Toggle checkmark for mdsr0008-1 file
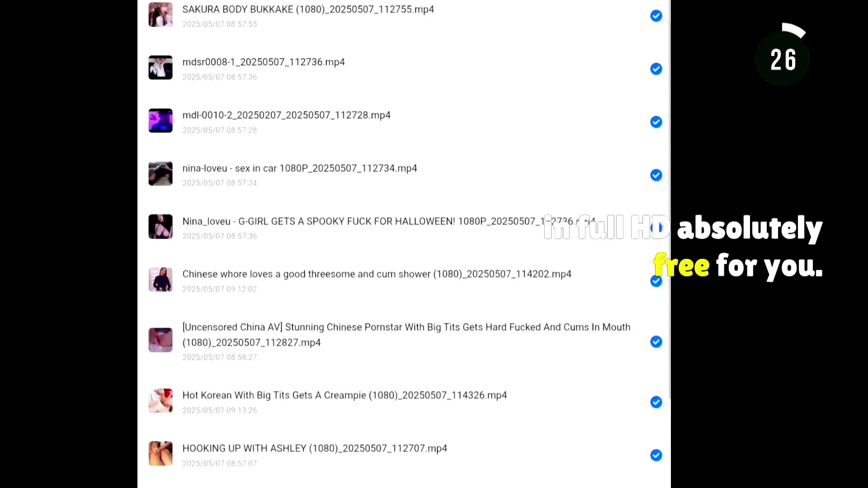868x488 pixels. (x=656, y=69)
